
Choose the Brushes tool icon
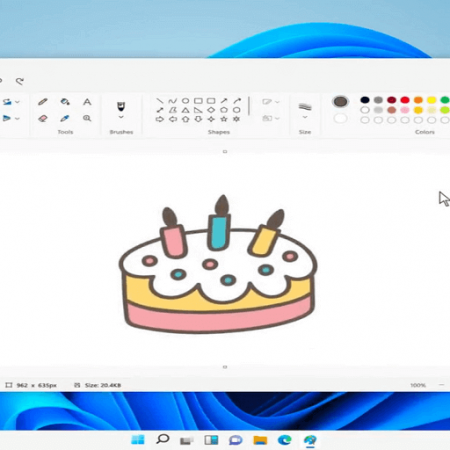[x=121, y=107]
